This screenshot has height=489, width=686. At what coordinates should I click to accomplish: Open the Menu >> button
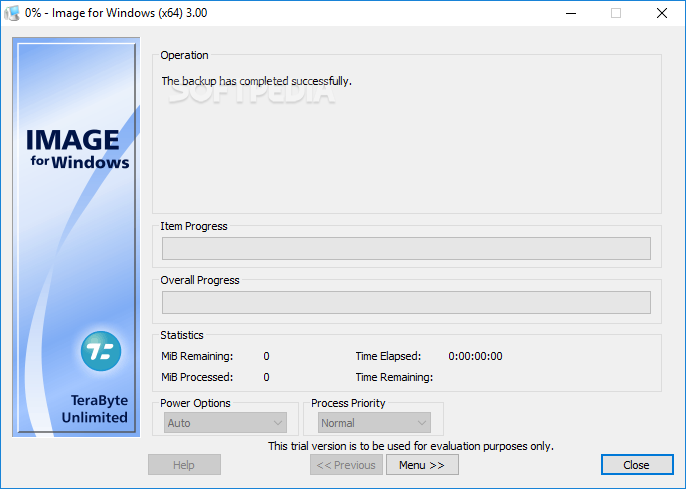(422, 465)
